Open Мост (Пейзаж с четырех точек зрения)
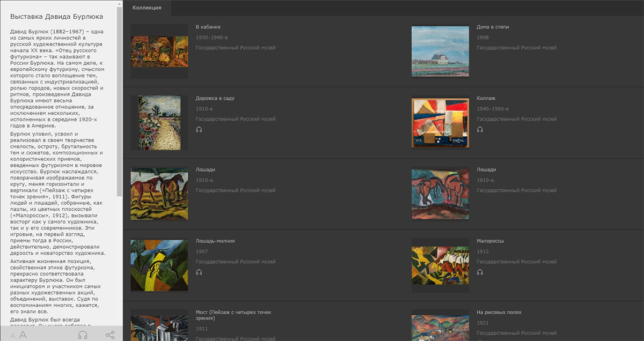 click(233, 315)
